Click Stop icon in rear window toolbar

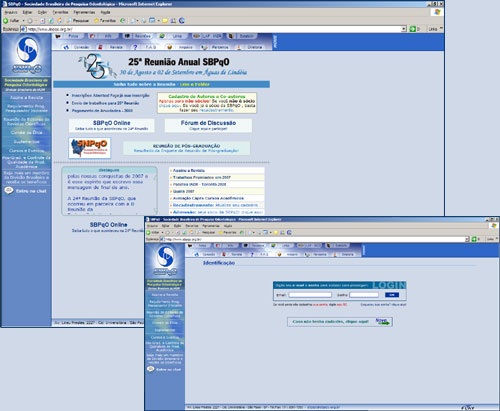43,21
